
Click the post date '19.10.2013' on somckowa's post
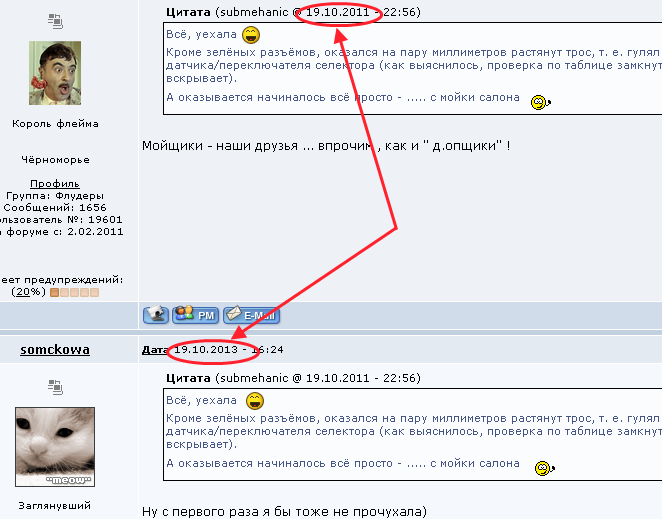206,350
